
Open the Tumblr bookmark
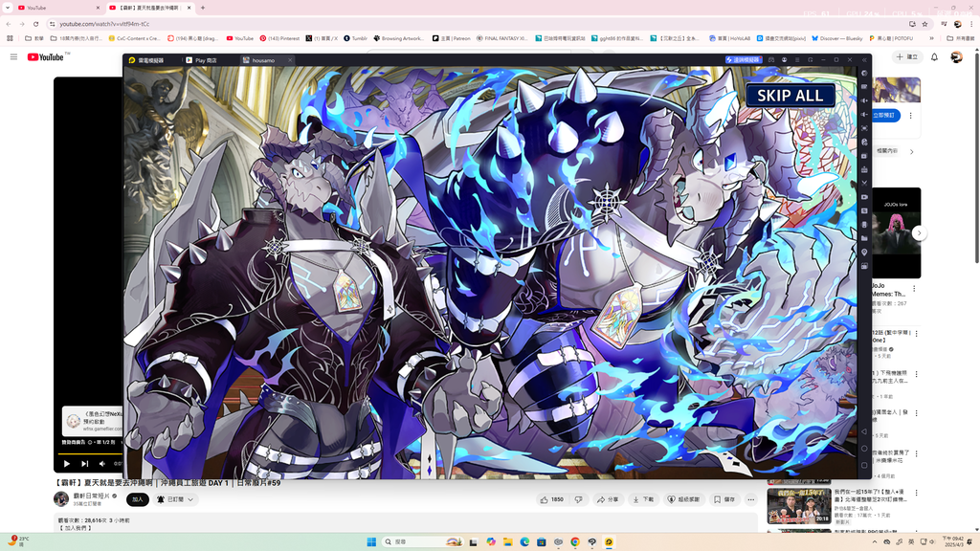tap(356, 38)
